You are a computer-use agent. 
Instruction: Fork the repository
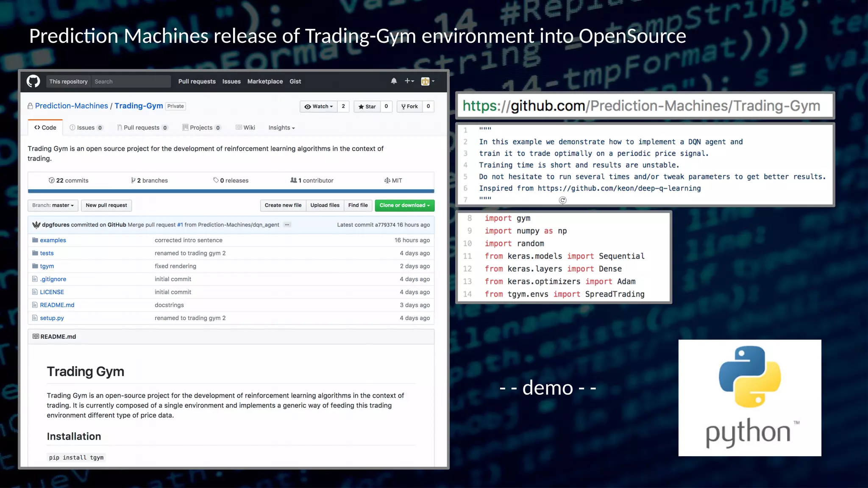click(x=409, y=106)
